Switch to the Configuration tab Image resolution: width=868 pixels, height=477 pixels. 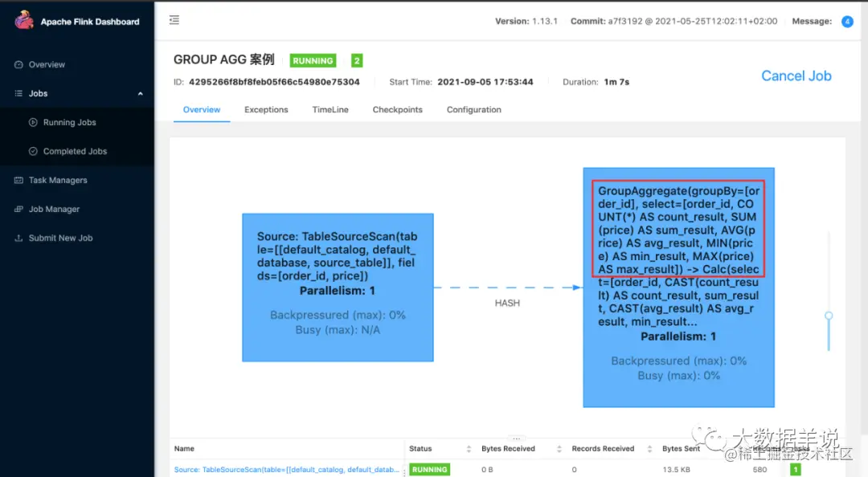[x=474, y=109]
